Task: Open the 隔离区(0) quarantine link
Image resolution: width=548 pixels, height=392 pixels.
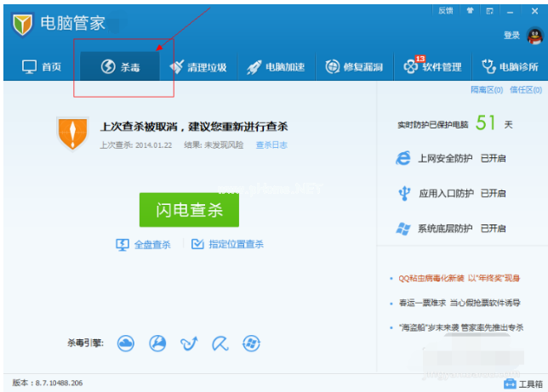Action: click(486, 90)
